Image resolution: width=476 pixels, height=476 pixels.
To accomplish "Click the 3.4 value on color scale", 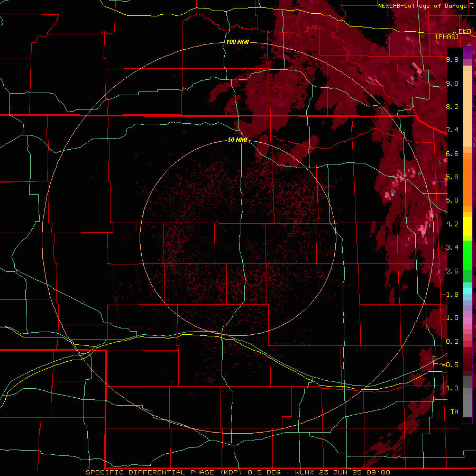I will 452,248.
